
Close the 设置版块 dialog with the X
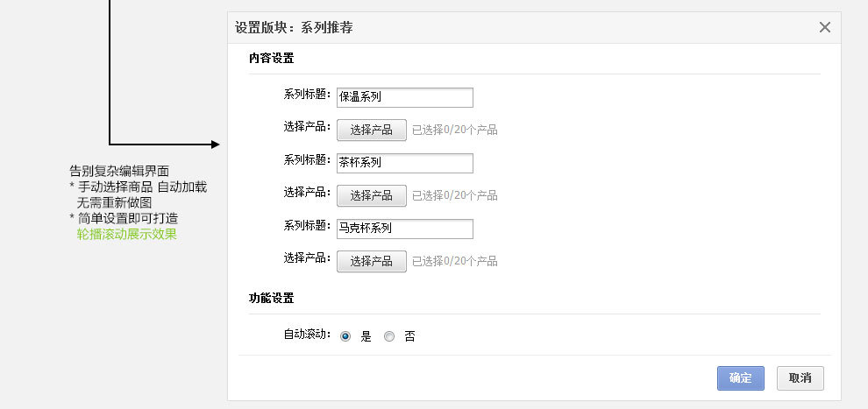click(x=824, y=27)
